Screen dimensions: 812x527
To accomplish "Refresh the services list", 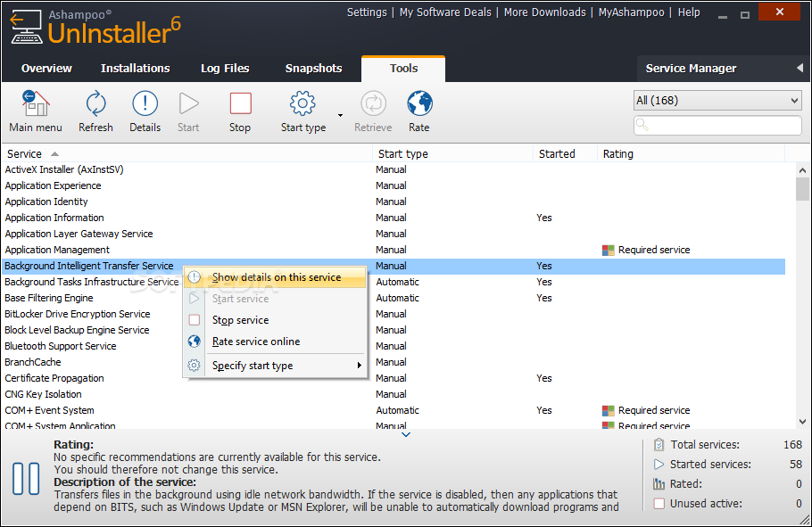I will (x=95, y=103).
